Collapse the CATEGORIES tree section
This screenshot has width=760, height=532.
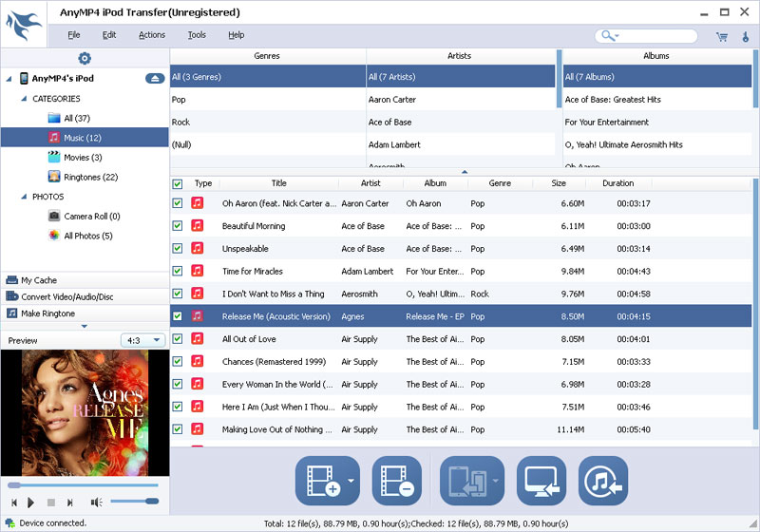(24, 99)
